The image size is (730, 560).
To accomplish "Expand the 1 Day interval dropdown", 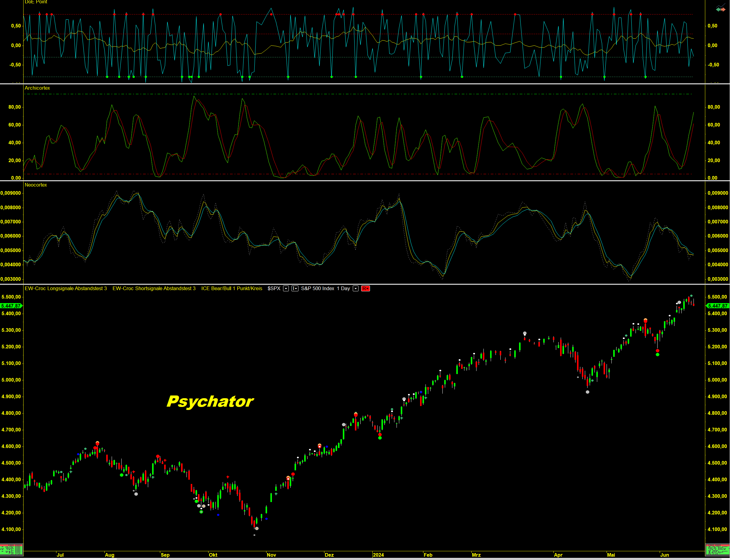I will click(355, 289).
